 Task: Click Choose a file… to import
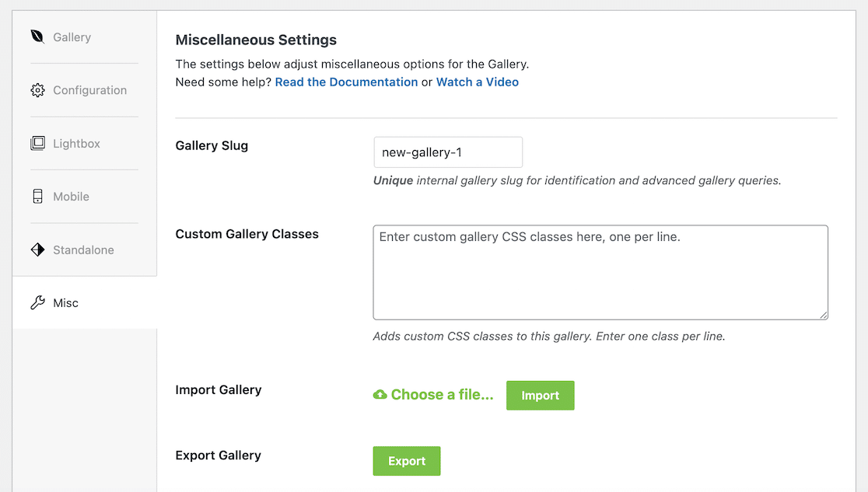coord(442,395)
